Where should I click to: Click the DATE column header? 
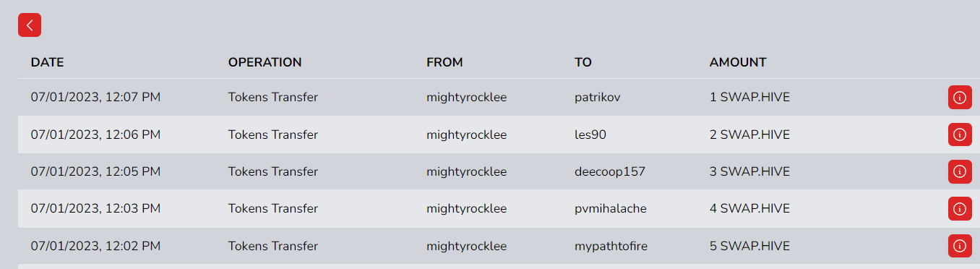(x=48, y=62)
